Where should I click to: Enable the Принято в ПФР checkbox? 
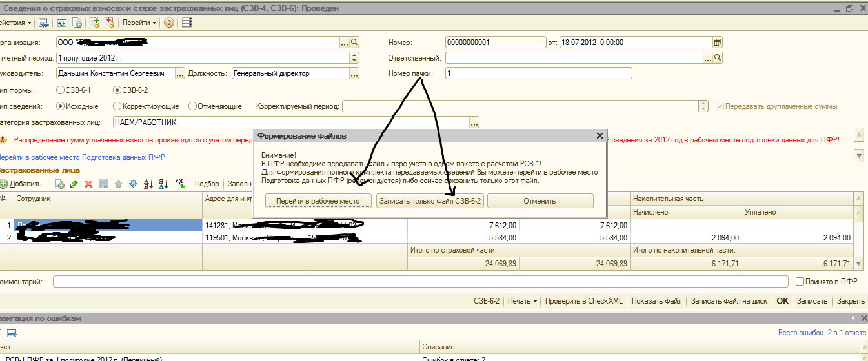[x=800, y=282]
